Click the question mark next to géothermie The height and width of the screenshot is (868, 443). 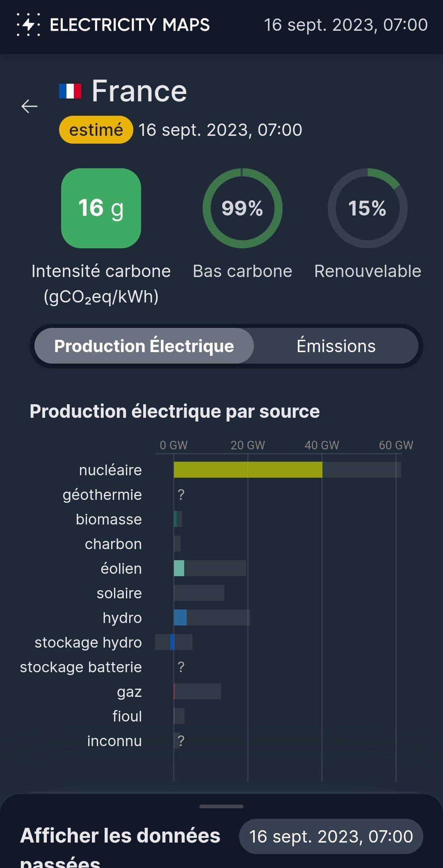click(181, 495)
